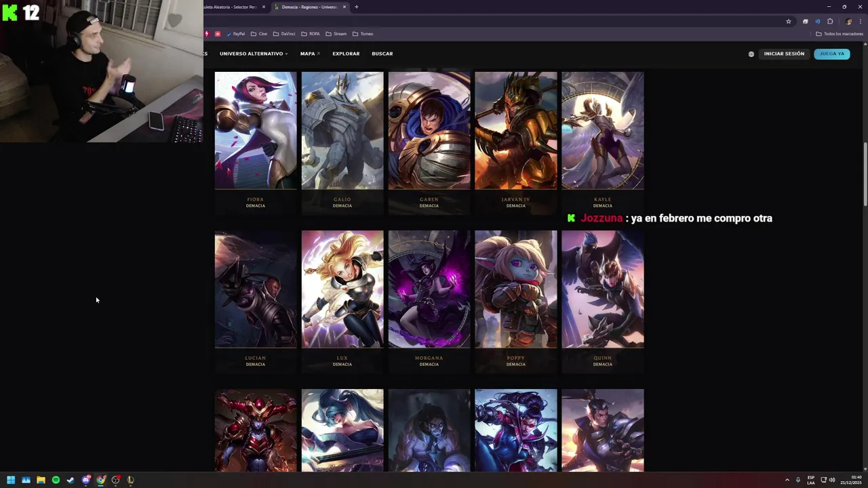Go to the Explorar page
Image resolution: width=868 pixels, height=488 pixels.
[346, 54]
